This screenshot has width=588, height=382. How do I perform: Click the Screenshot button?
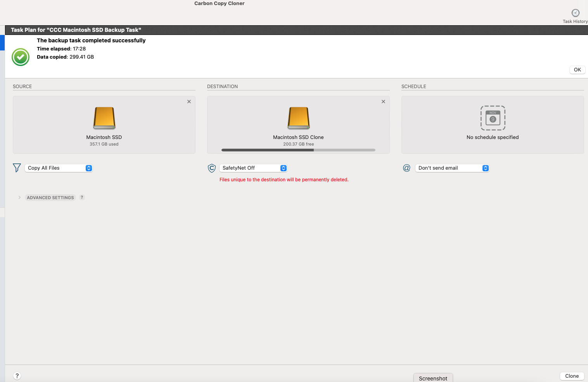point(433,379)
